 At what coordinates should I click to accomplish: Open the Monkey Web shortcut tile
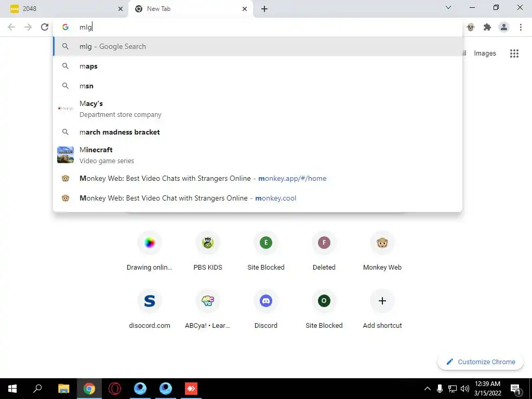click(x=382, y=251)
